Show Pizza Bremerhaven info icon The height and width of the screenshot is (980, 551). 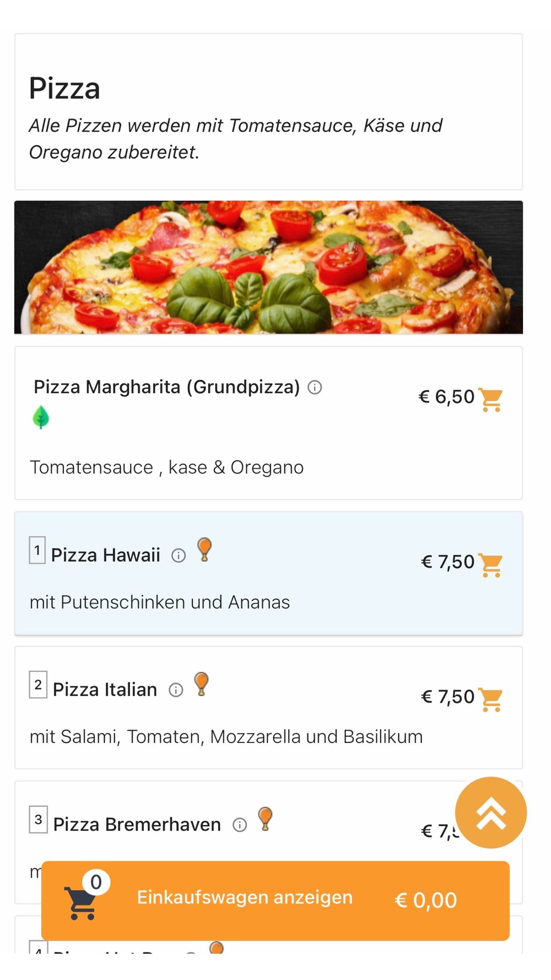click(240, 825)
